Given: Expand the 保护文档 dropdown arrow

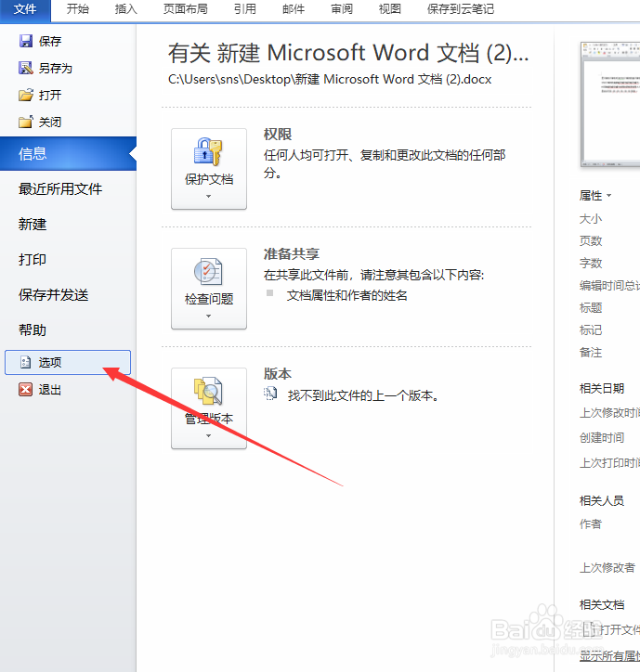Looking at the screenshot, I should coord(208,196).
